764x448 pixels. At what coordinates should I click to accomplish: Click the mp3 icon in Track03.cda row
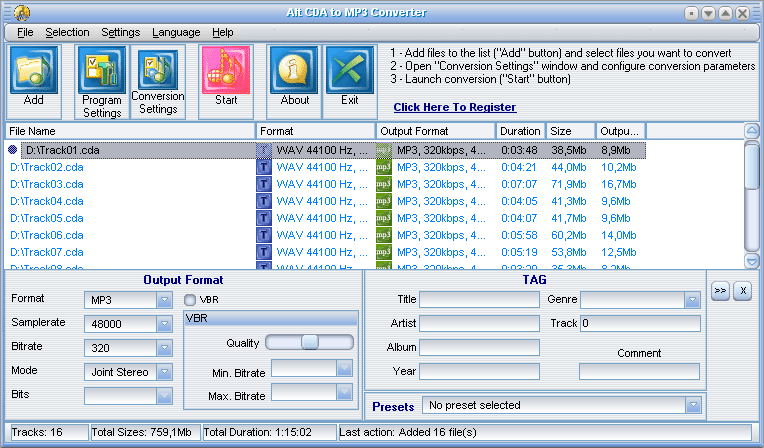[x=384, y=184]
